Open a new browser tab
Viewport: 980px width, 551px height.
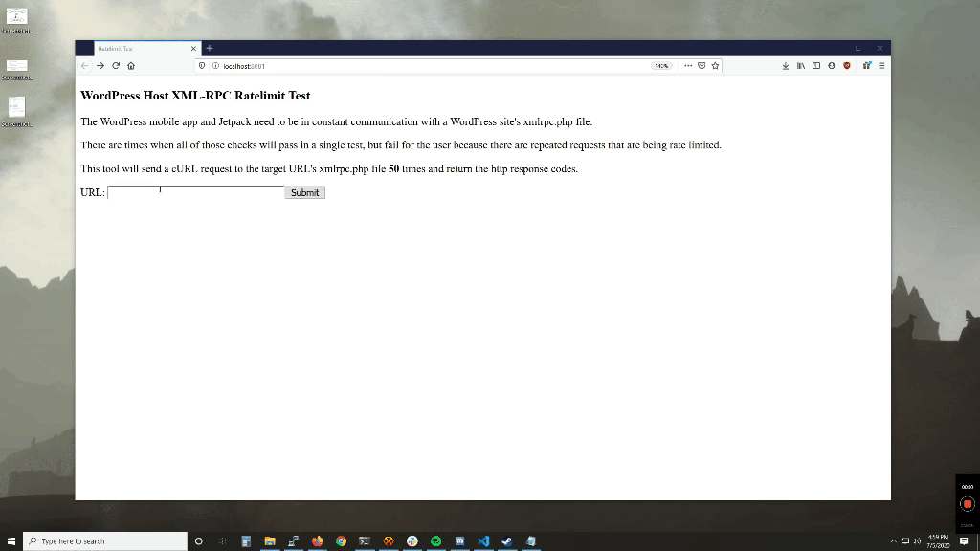210,48
